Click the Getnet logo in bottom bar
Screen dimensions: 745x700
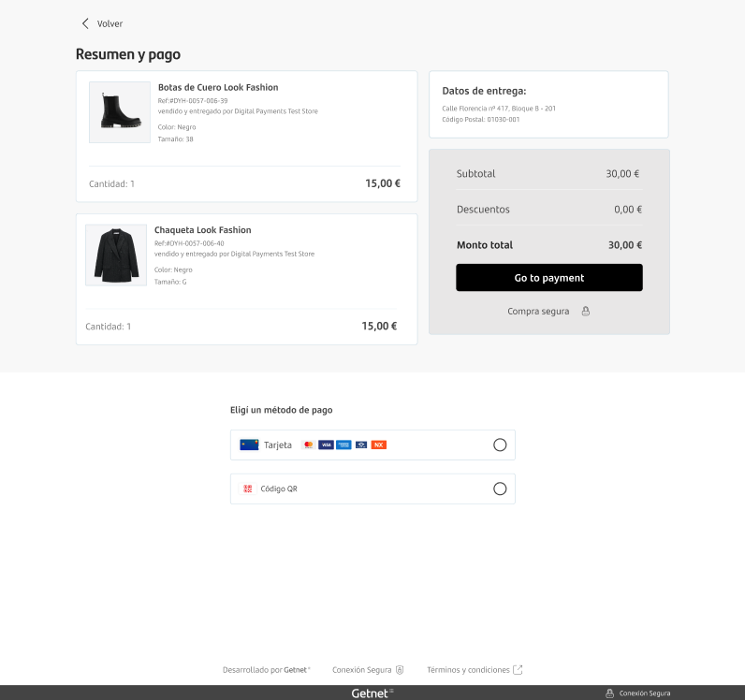tap(372, 693)
